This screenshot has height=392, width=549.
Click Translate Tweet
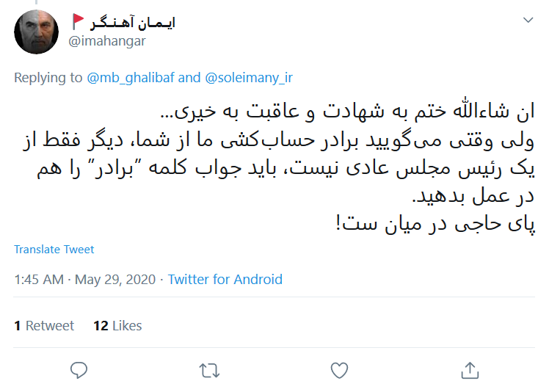click(54, 250)
